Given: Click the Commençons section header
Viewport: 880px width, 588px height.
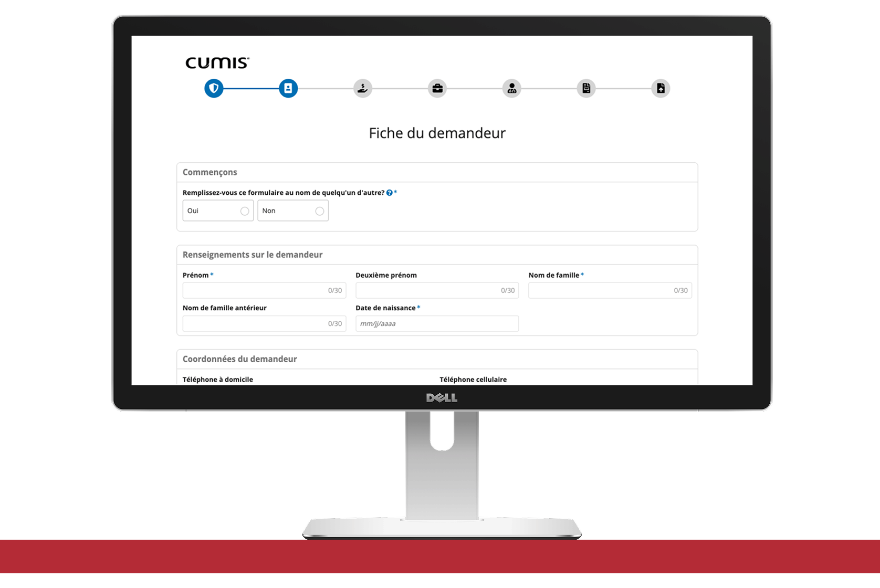Looking at the screenshot, I should [210, 172].
